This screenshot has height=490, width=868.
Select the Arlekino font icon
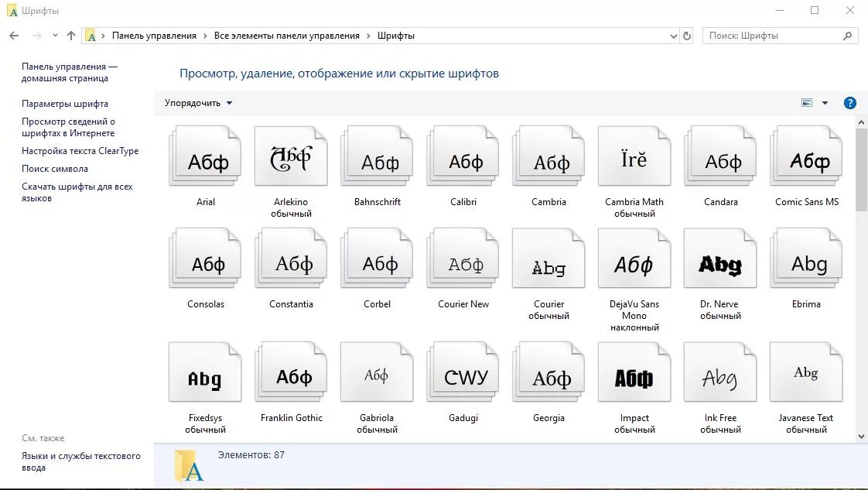point(291,156)
